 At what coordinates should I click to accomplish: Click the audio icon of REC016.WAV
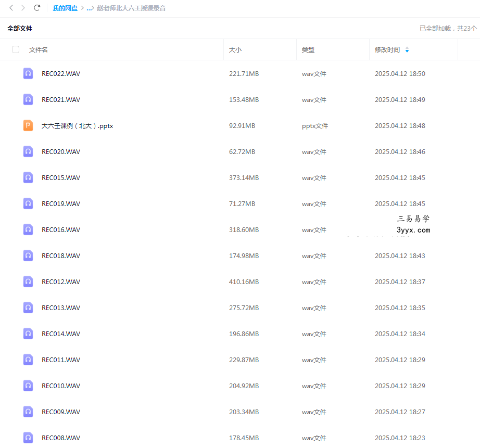28,229
